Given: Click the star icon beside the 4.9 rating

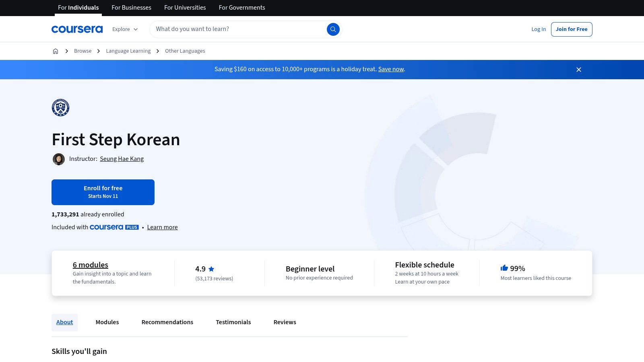Looking at the screenshot, I should 211,269.
